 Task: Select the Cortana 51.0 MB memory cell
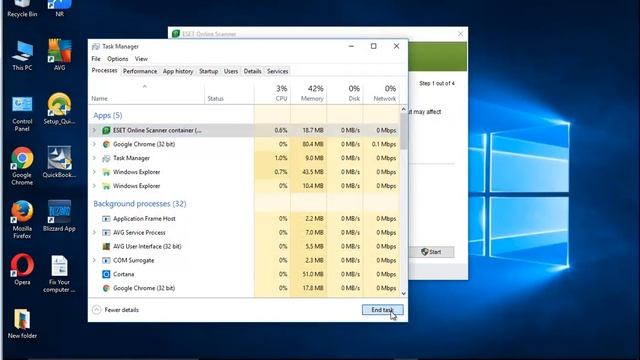[309, 274]
